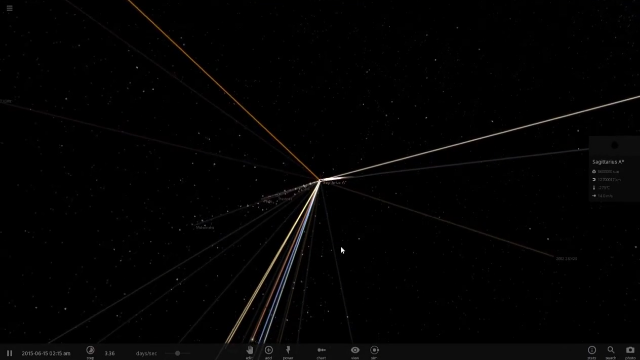Viewport: 640px width, 360px height.
Task: Click the speed property in Sagittarius panel
Action: tap(602, 196)
